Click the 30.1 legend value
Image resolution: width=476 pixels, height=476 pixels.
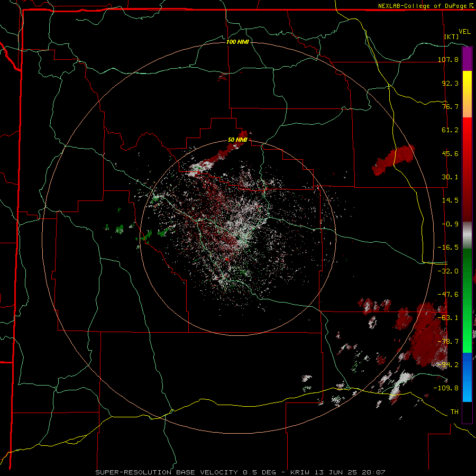450,177
